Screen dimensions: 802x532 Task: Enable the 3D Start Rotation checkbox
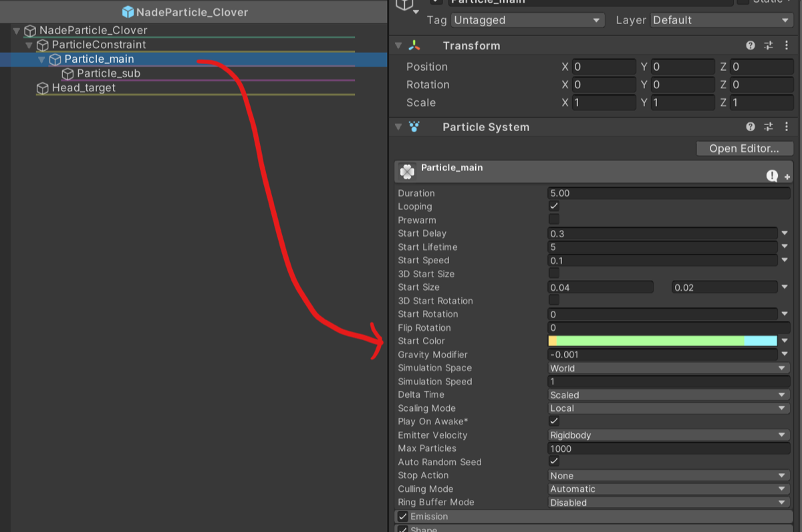click(x=554, y=300)
